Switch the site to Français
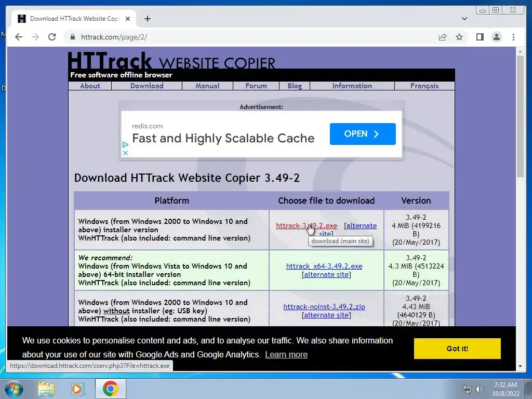The height and width of the screenshot is (399, 532). tap(424, 86)
